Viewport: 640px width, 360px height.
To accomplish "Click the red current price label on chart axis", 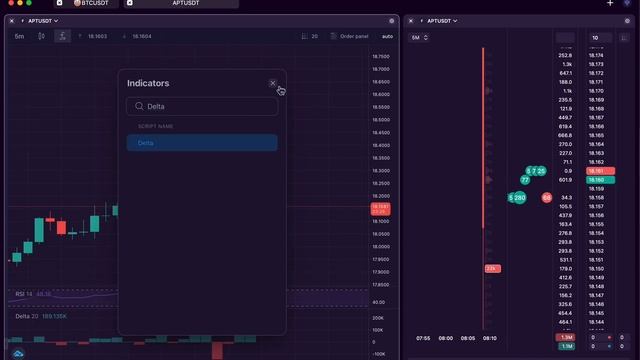I will [380, 209].
